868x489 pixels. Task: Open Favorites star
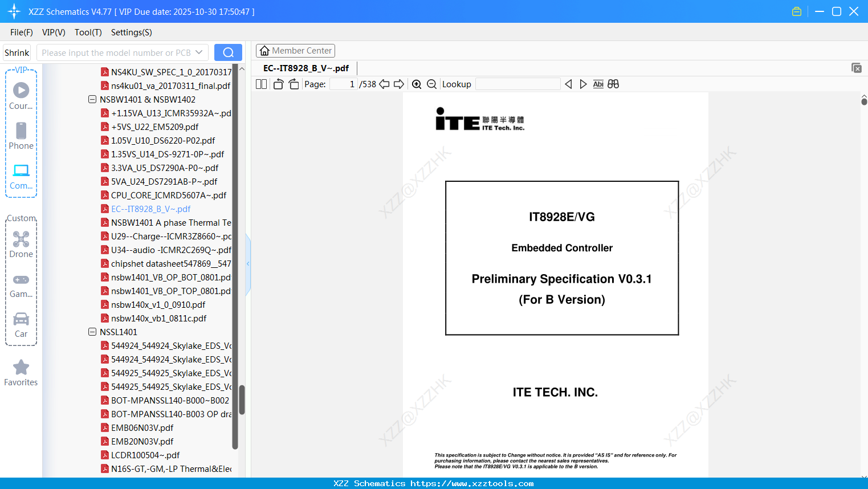tap(21, 373)
